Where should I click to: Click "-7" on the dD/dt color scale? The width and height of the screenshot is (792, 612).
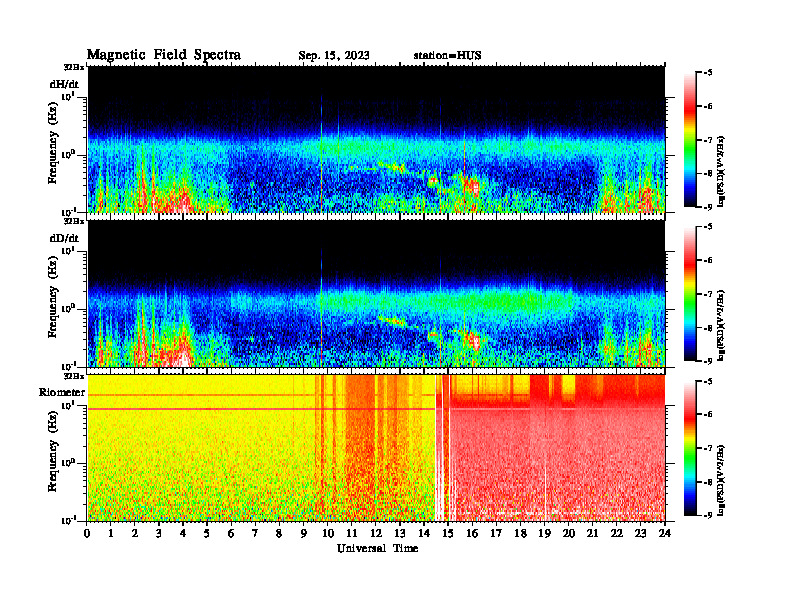(708, 294)
